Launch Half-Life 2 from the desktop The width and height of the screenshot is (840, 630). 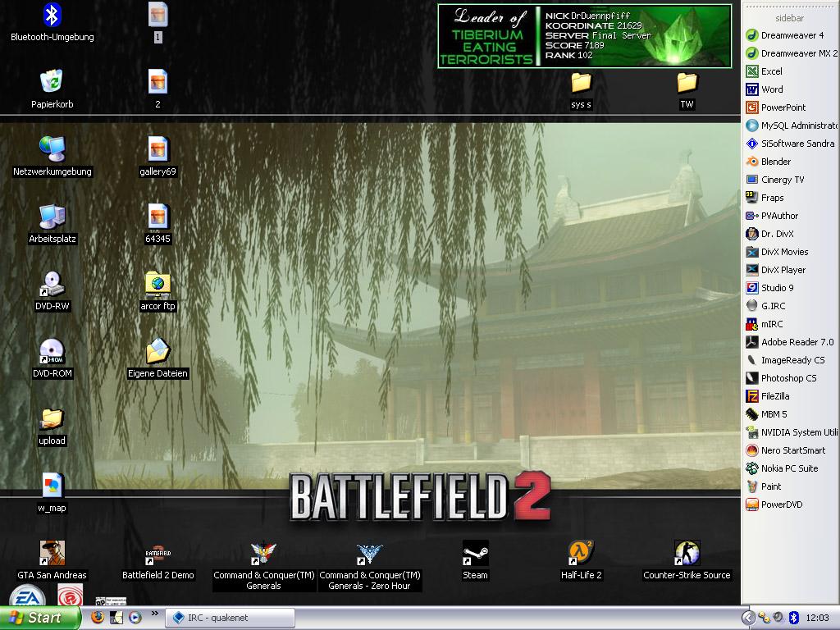coord(581,554)
